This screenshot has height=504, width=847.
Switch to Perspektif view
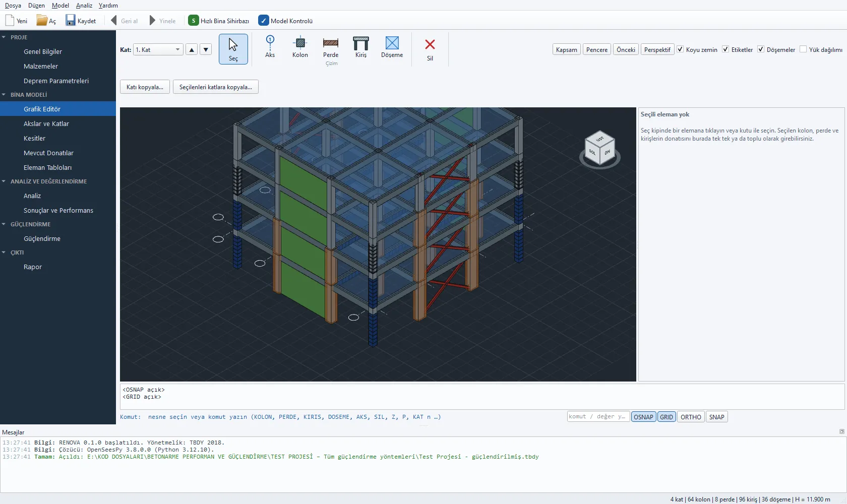click(x=657, y=49)
